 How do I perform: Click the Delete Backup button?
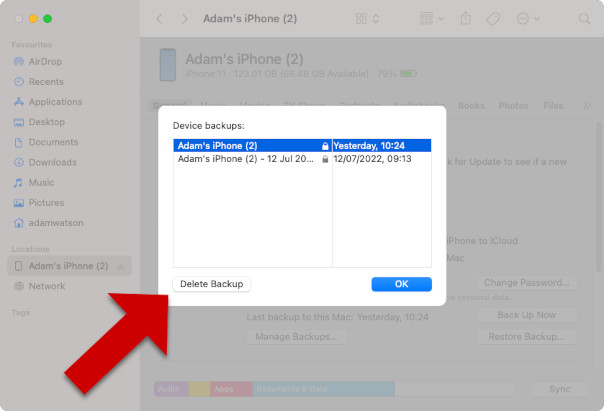tap(211, 284)
